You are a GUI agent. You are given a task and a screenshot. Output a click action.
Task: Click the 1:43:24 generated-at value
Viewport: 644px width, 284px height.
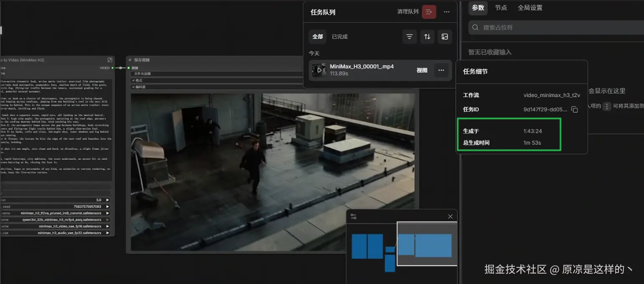coord(532,131)
